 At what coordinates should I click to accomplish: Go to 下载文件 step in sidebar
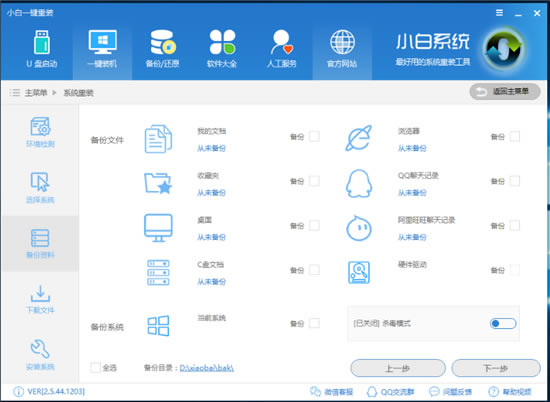pyautogui.click(x=40, y=299)
